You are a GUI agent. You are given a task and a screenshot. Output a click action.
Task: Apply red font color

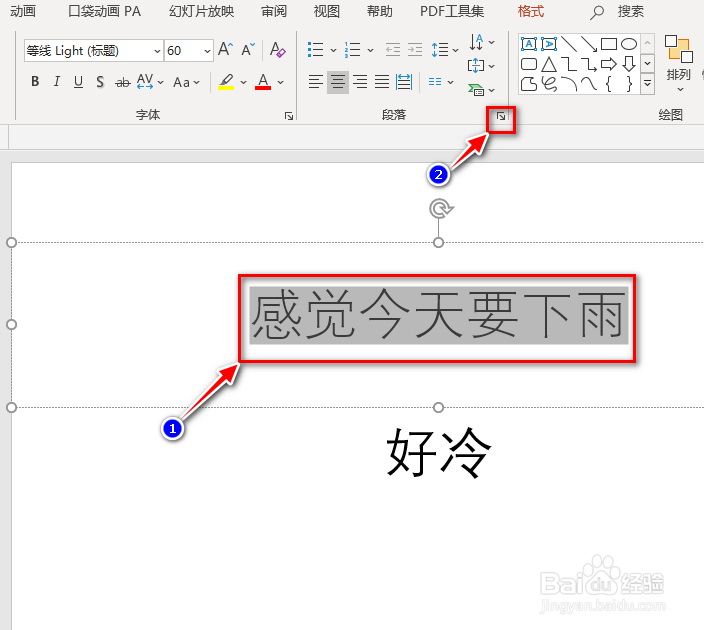(263, 82)
